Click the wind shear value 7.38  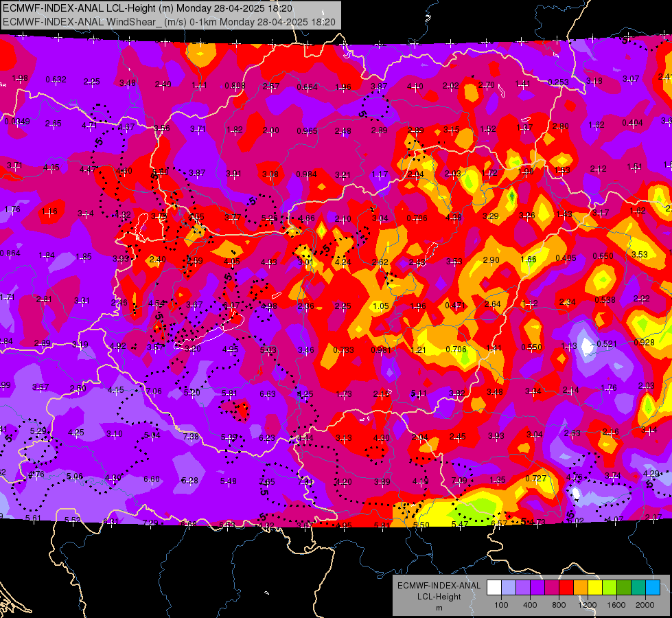191,436
